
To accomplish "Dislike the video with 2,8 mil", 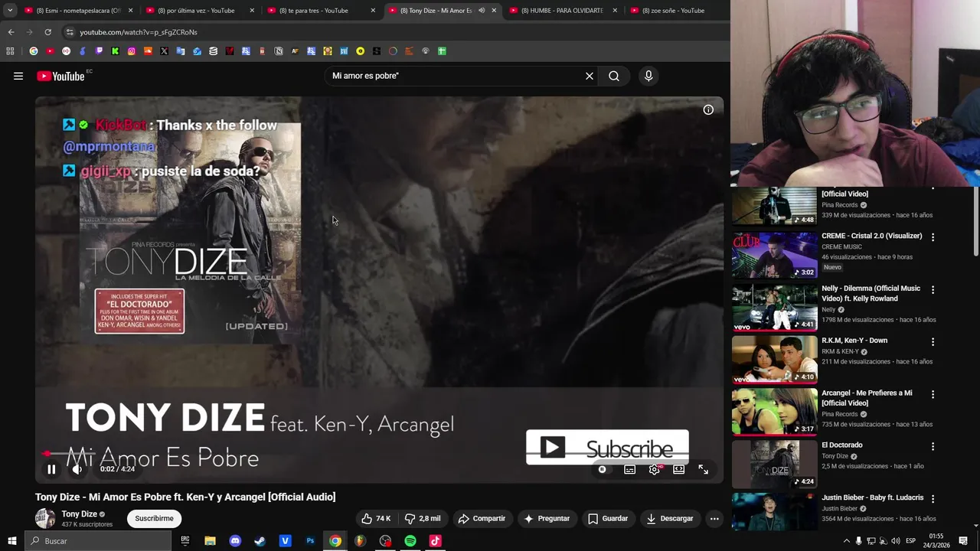I will [x=423, y=518].
